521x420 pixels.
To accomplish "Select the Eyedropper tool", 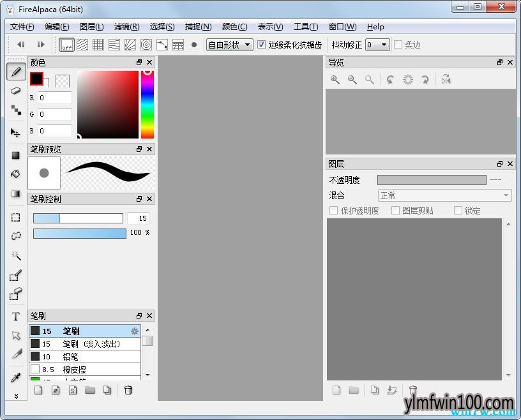I will [15, 377].
